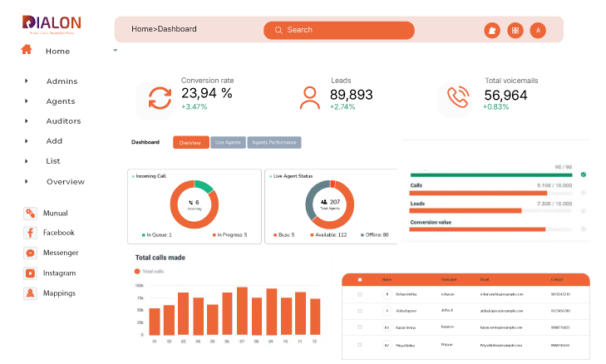
Task: Open the Messenger channel icon
Action: coord(30,253)
